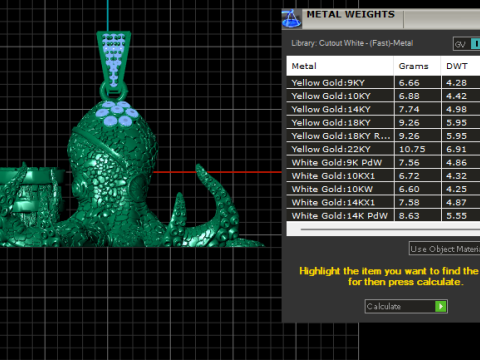Select the White Gold:10KX1 row
480x360 pixels.
(383, 176)
